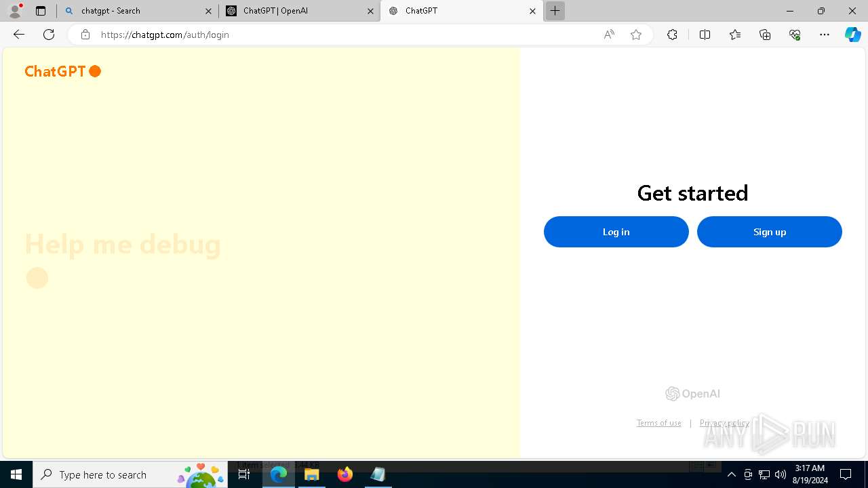Activate Read aloud icon in address bar
Viewport: 868px width, 488px height.
tap(609, 35)
